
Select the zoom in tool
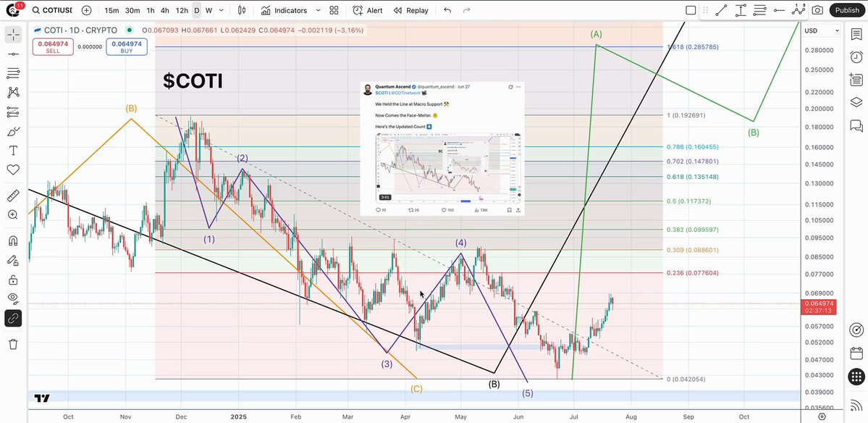[13, 215]
